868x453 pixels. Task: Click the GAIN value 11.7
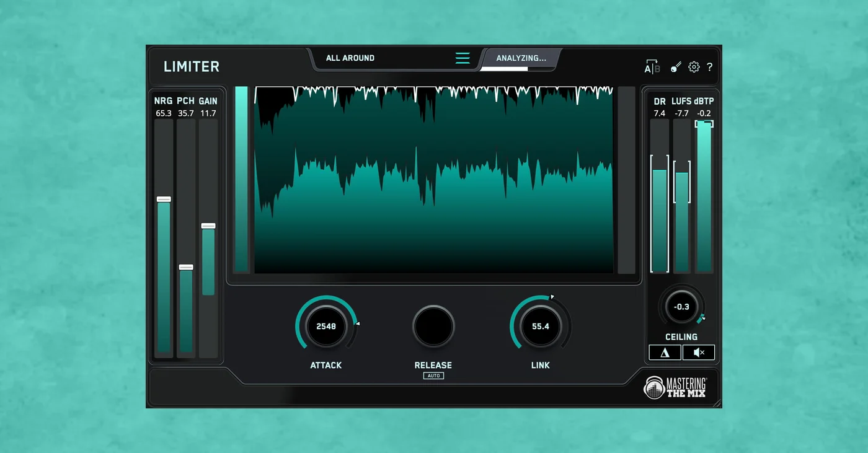(x=208, y=113)
